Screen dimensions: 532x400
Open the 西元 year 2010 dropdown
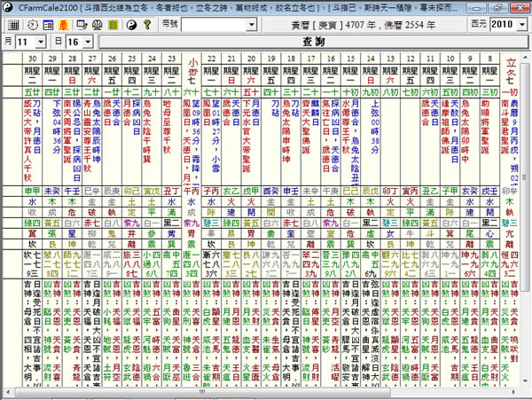[x=522, y=25]
